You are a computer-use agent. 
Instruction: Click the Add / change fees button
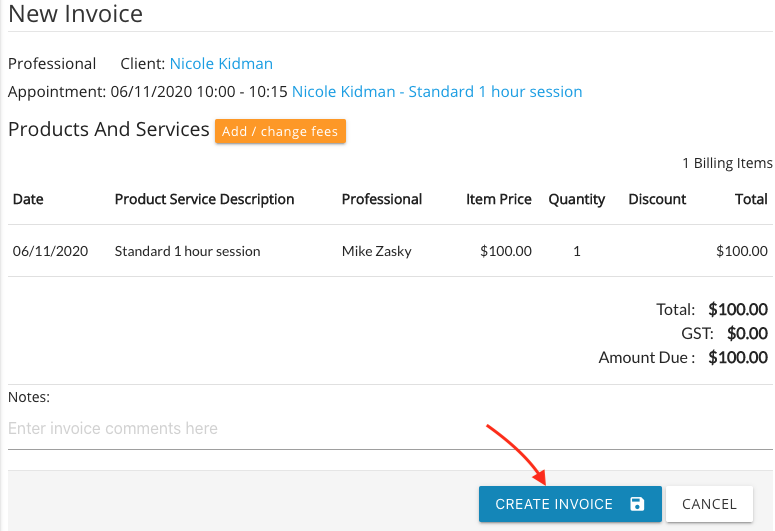tap(280, 131)
